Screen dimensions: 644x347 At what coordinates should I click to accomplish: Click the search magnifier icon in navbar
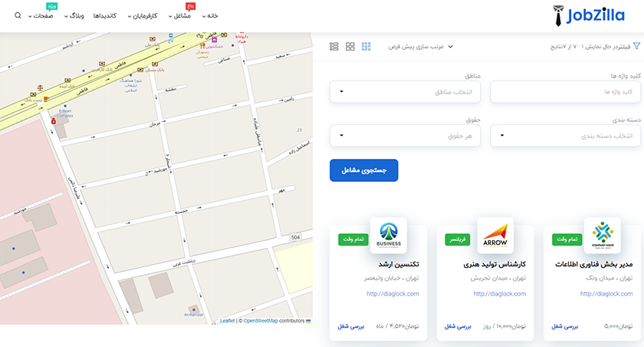click(x=18, y=15)
